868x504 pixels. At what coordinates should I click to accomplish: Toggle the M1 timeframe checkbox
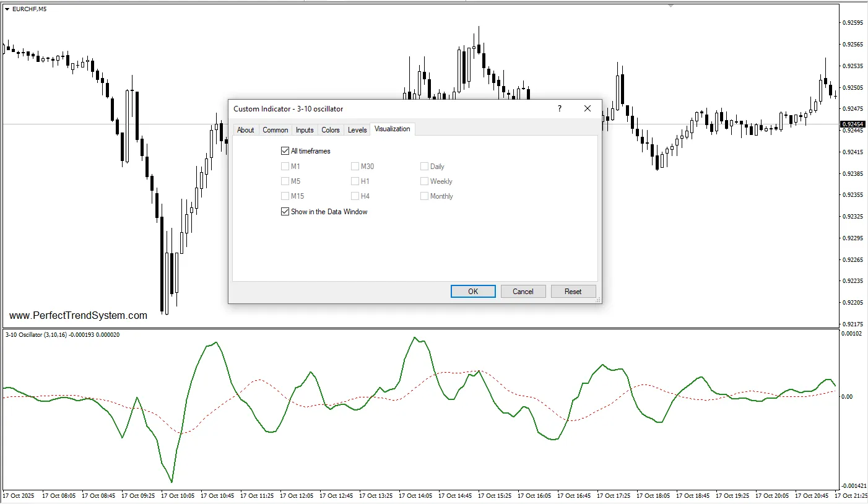pos(285,166)
